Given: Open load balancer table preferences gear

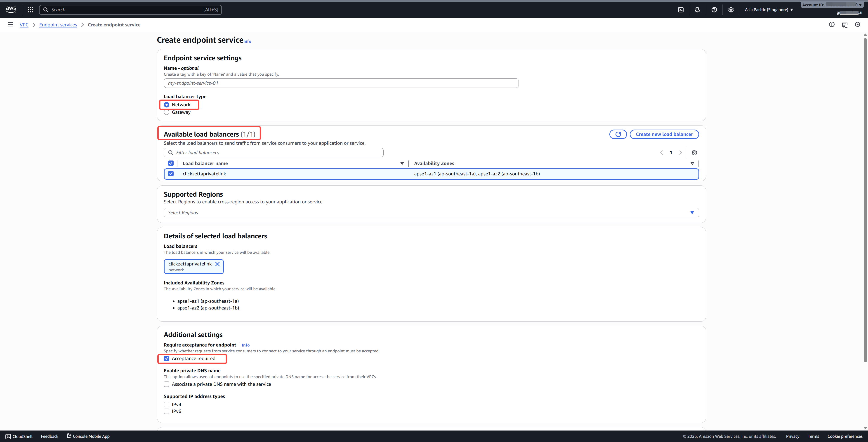Looking at the screenshot, I should click(x=694, y=153).
